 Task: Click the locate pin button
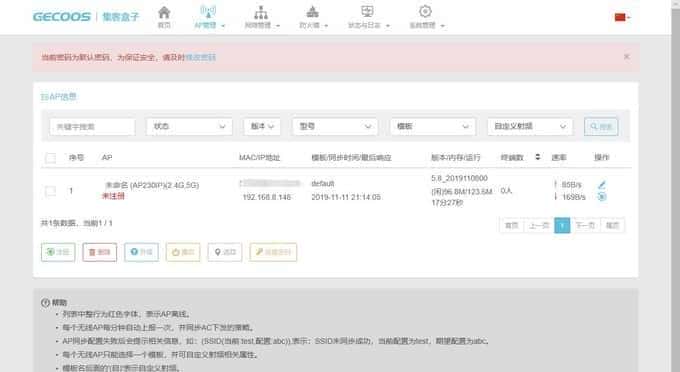(x=225, y=252)
